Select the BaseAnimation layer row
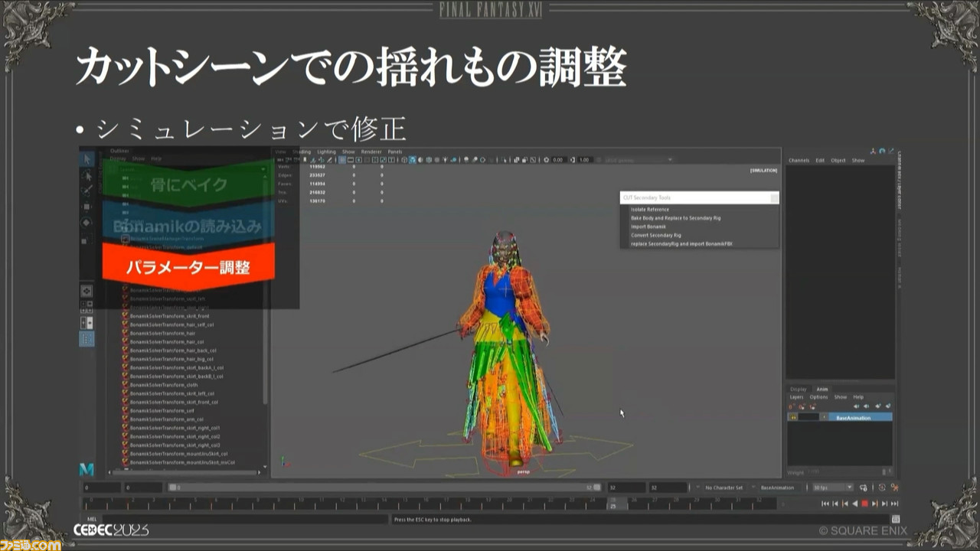980x551 pixels. 841,417
